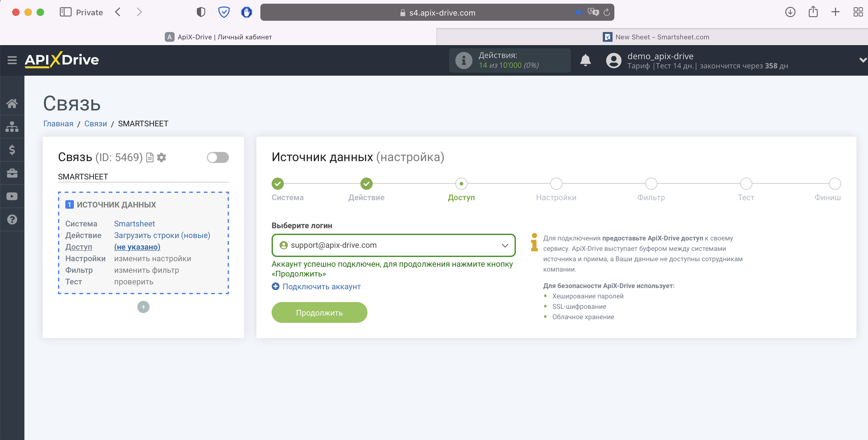868x440 pixels.
Task: Click the Safari sidebar toggle icon
Action: pos(65,13)
